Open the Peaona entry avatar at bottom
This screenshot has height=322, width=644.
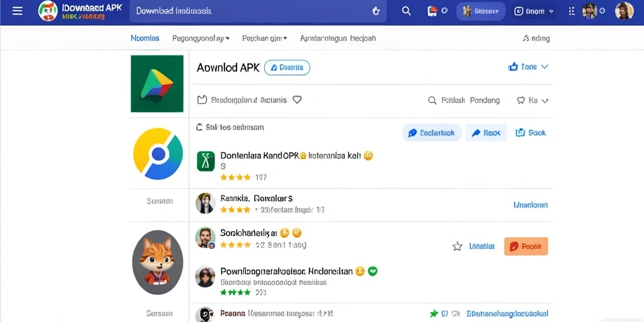[x=205, y=314]
